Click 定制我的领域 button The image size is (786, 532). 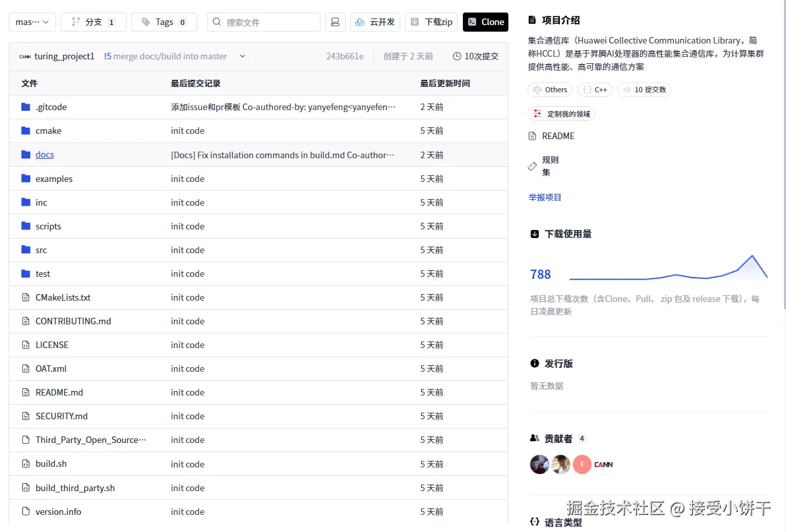coord(561,113)
